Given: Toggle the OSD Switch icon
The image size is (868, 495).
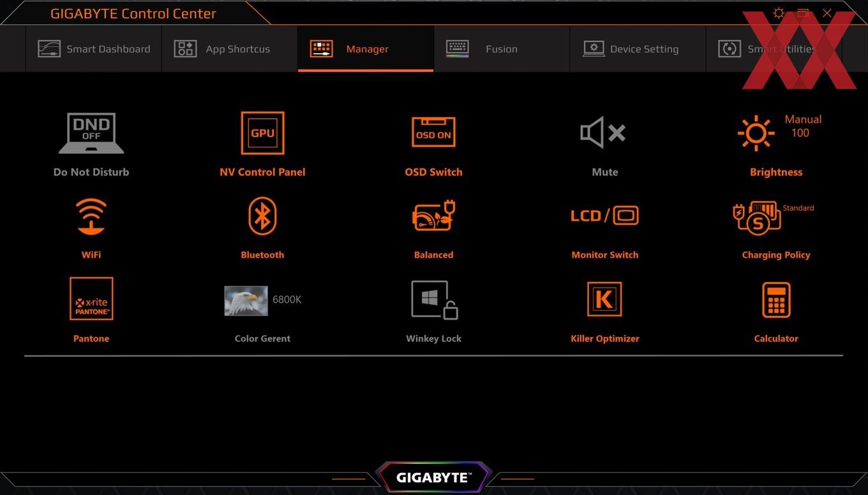Looking at the screenshot, I should 433,132.
